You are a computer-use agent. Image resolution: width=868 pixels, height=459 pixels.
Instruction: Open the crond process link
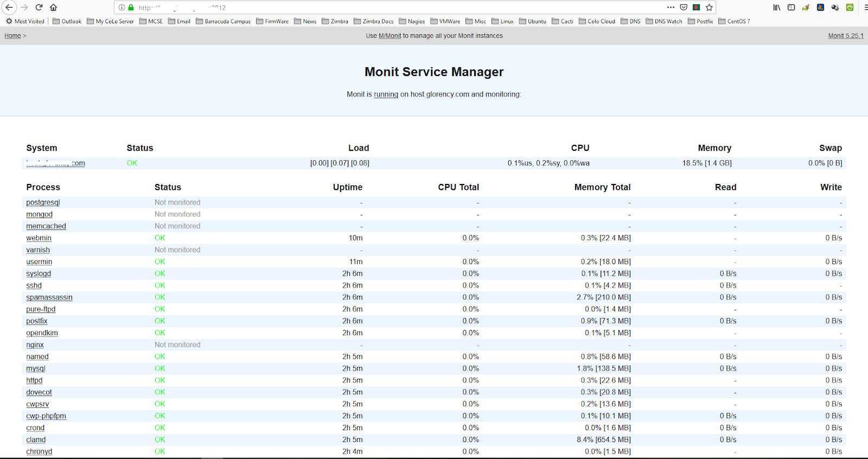tap(35, 428)
